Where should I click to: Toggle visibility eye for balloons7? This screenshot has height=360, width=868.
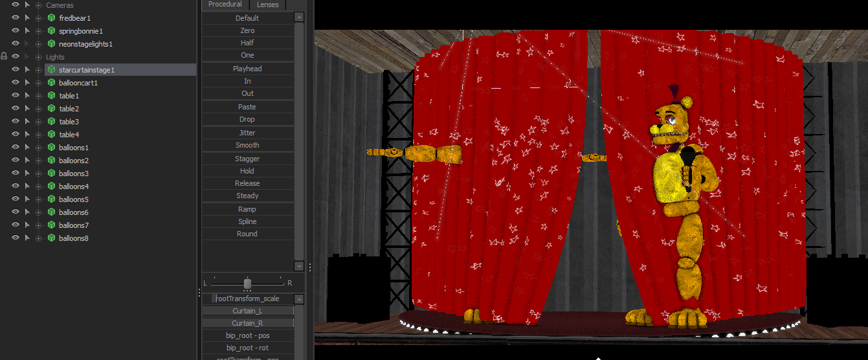point(16,225)
